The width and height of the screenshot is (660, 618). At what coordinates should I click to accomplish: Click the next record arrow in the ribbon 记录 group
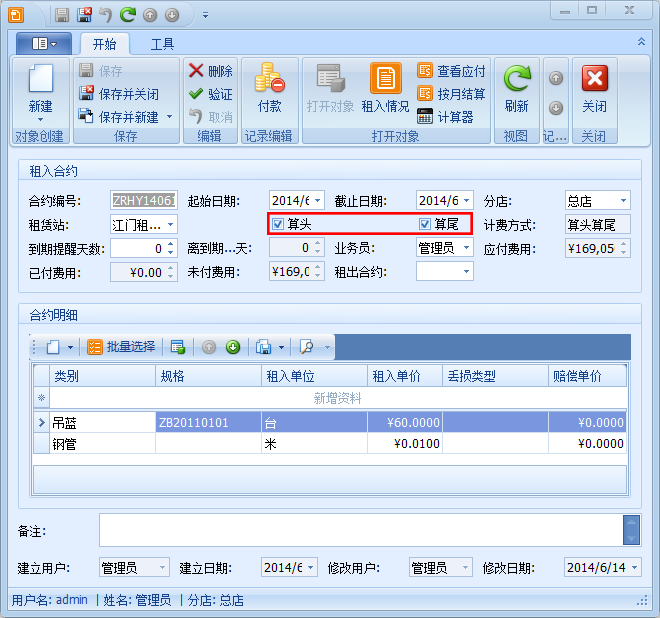click(556, 108)
